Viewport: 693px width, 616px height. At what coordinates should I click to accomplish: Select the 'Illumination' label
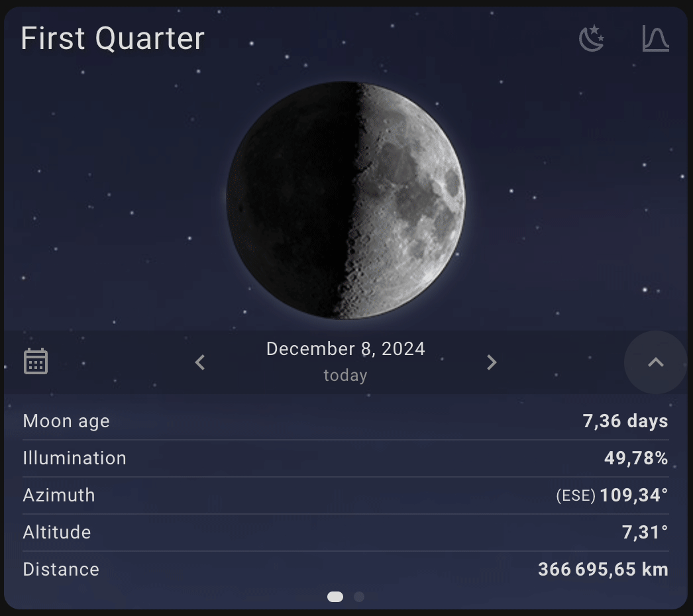pos(75,458)
